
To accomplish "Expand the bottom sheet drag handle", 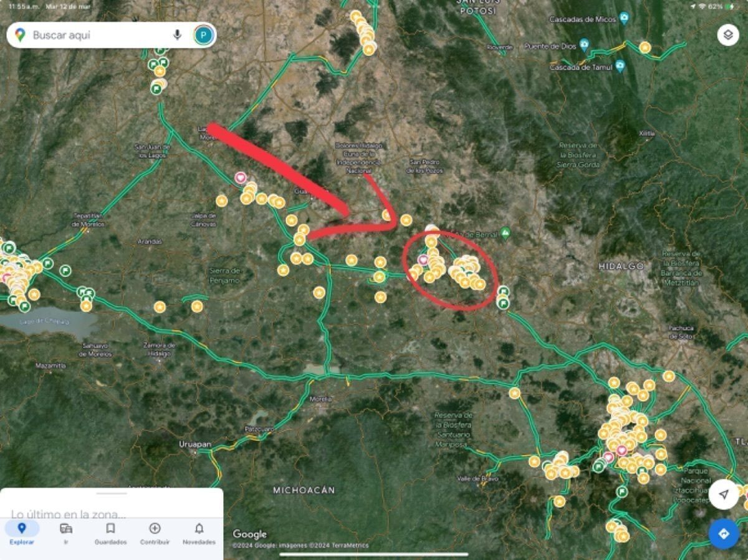I will click(x=112, y=493).
